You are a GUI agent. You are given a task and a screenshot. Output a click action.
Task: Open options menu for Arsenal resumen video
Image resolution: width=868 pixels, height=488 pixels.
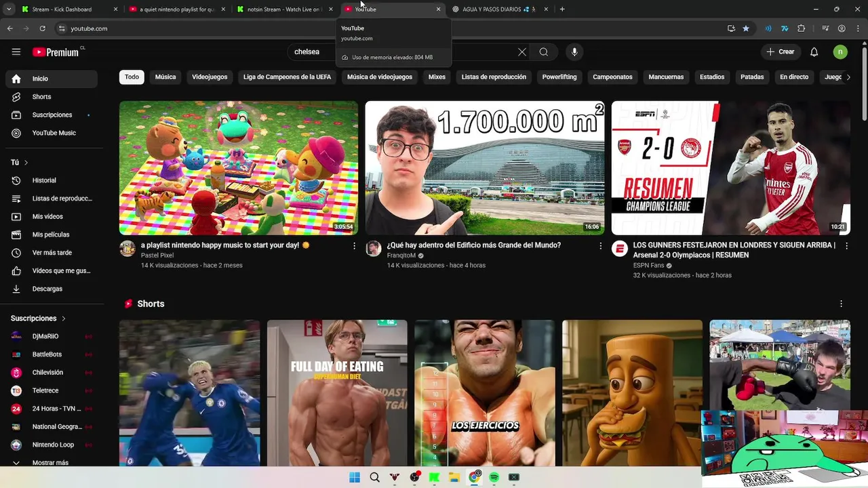[x=846, y=246]
